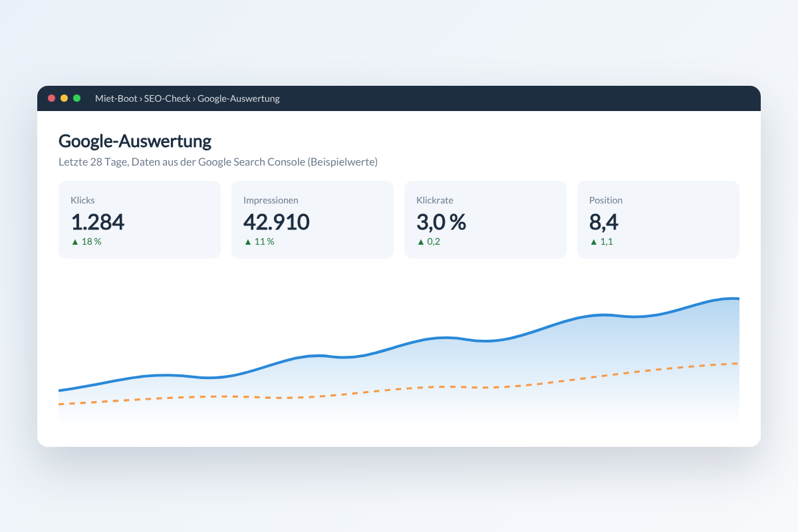Click the green maximize window dot
Screen dimensions: 798x532
[76, 98]
